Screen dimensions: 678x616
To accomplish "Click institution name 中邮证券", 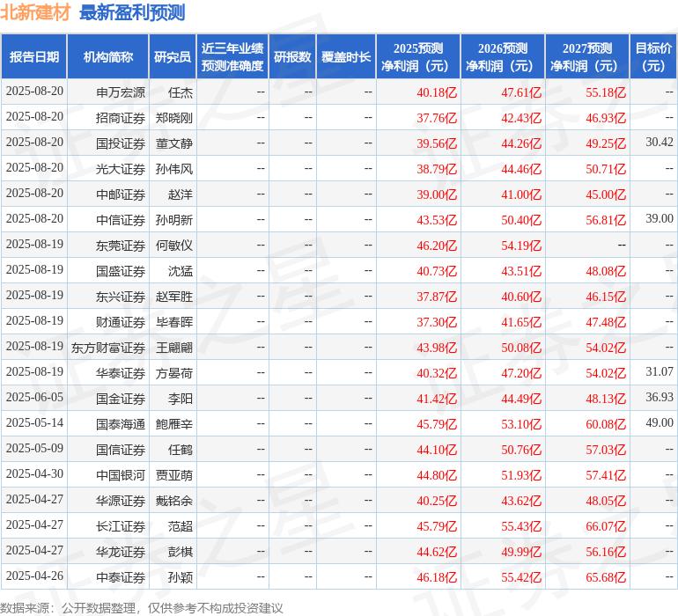I will [x=121, y=194].
